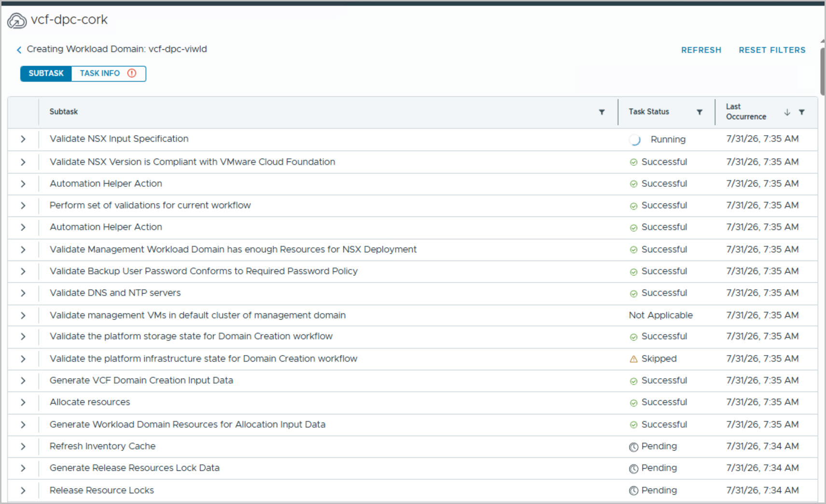The image size is (826, 504).
Task: Expand Generate VCF Domain Creation Input Data
Action: click(23, 381)
